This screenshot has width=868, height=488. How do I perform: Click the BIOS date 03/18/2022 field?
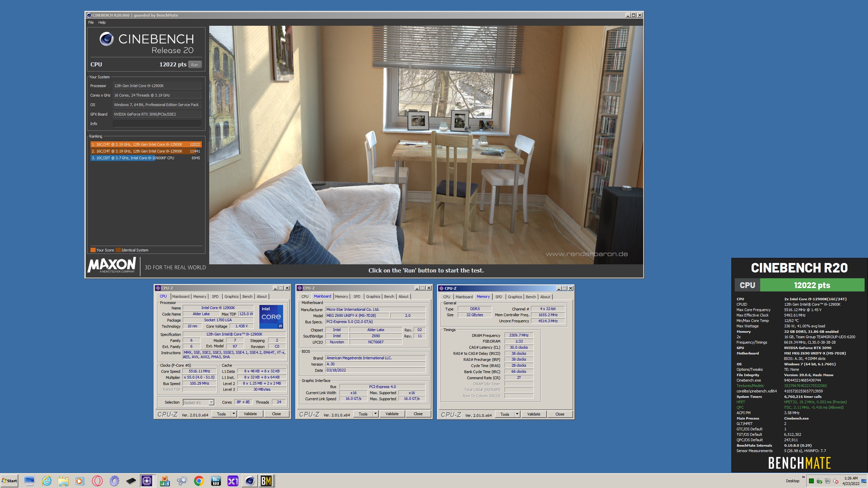coord(375,370)
